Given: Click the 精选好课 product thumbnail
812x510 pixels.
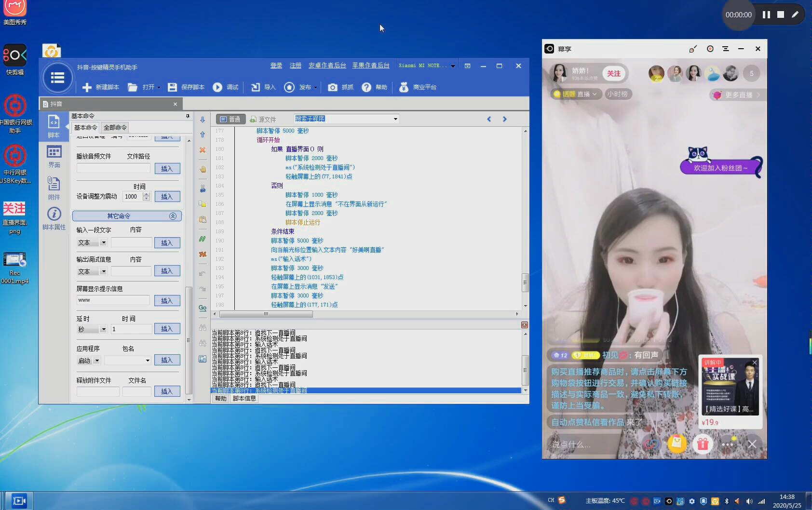Looking at the screenshot, I should pyautogui.click(x=730, y=387).
